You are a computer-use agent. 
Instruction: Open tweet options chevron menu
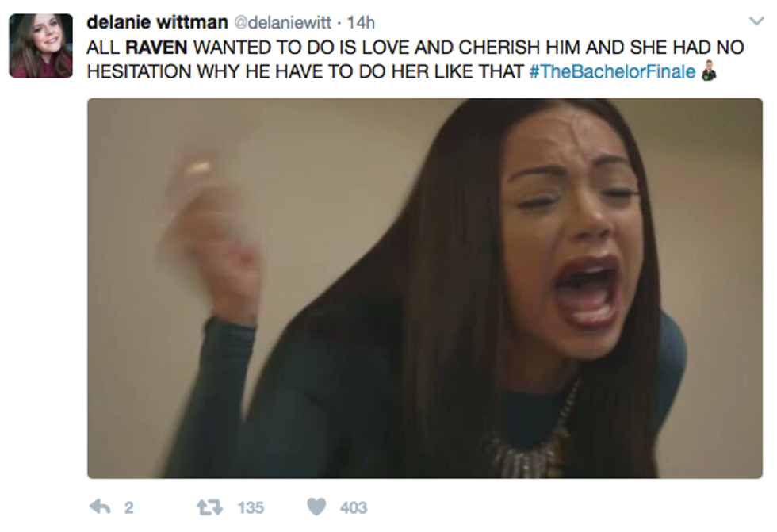[x=756, y=21]
